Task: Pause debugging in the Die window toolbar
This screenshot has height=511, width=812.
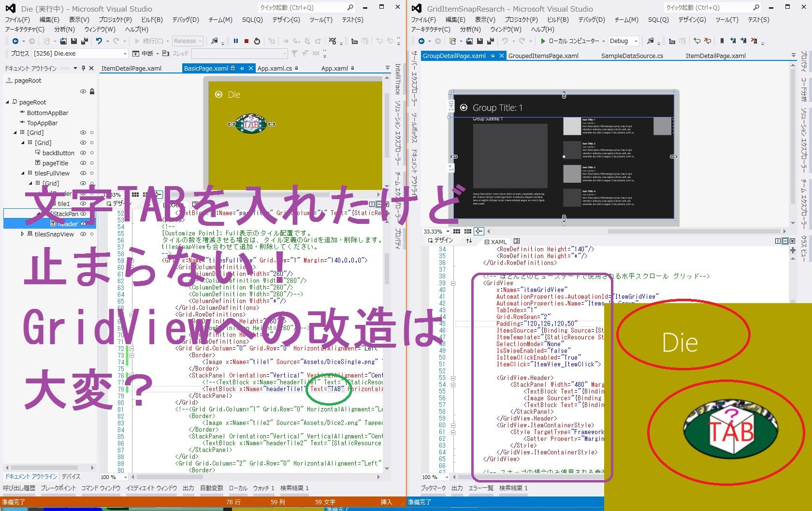Action: 236,41
